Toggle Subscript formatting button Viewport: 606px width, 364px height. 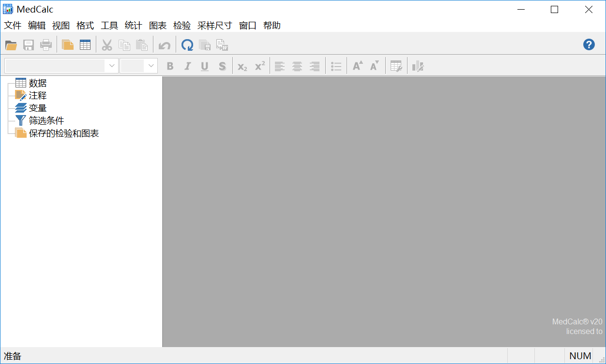242,67
